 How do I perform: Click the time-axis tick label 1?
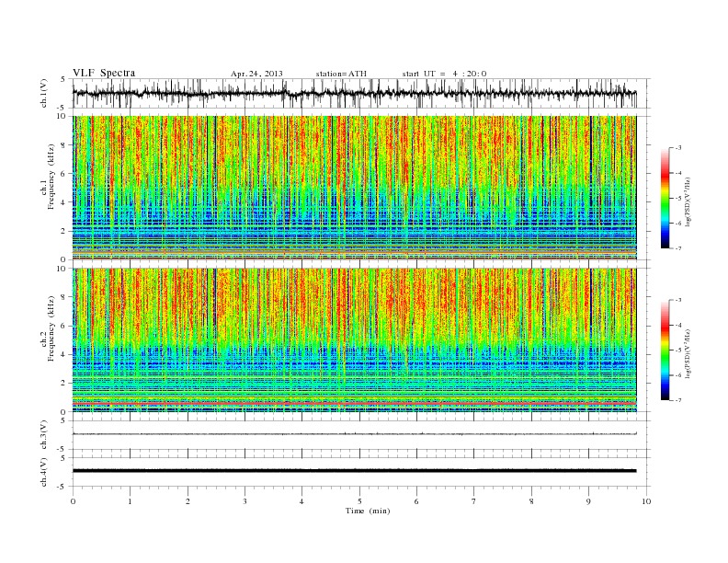click(131, 501)
